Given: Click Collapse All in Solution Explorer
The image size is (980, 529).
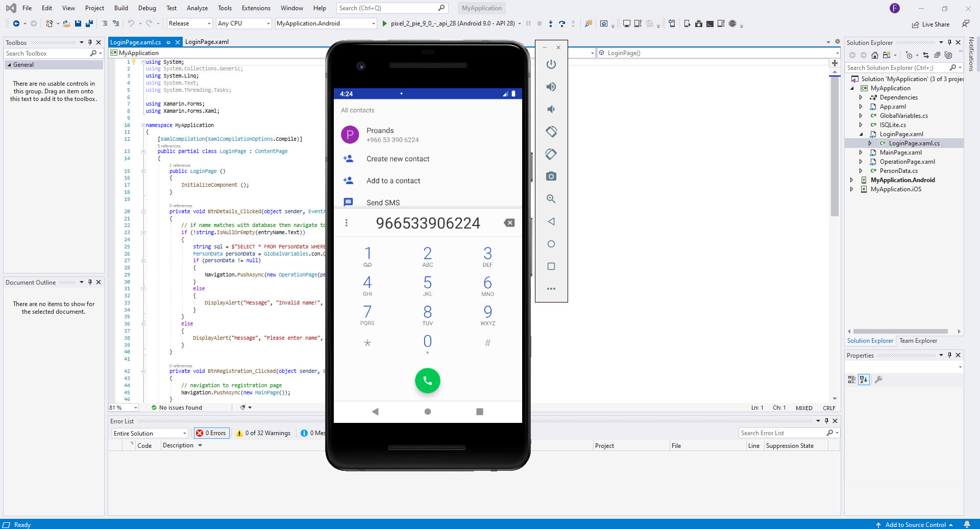Looking at the screenshot, I should click(x=937, y=55).
